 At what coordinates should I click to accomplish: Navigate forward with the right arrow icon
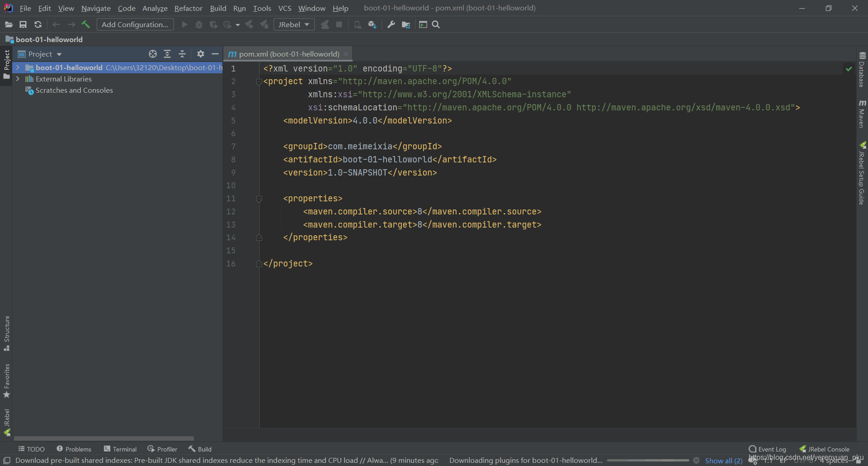coord(71,24)
